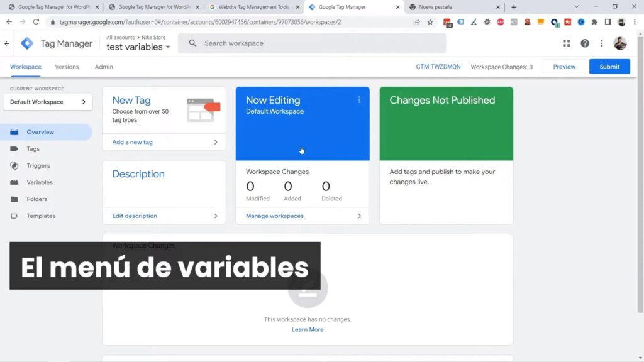The width and height of the screenshot is (644, 362).
Task: Switch to the Versions tab
Action: click(x=67, y=67)
